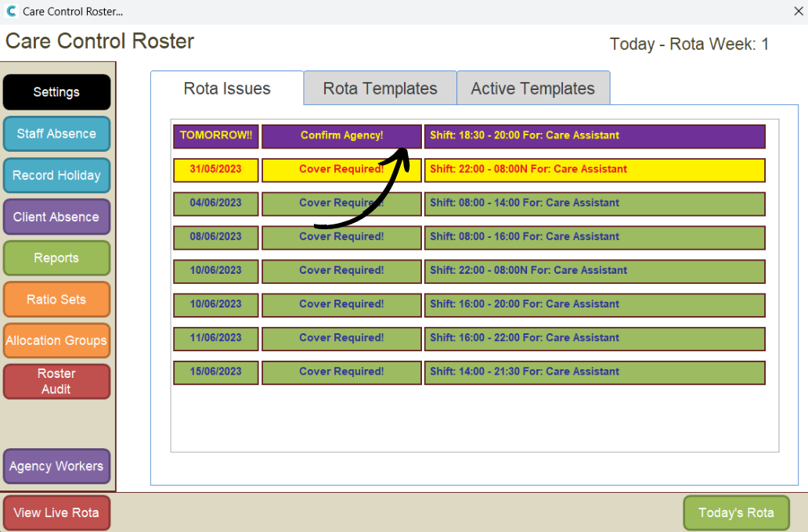Viewport: 808px width, 532px height.
Task: Click Cover Required! for 11/06/2023
Action: tap(341, 339)
